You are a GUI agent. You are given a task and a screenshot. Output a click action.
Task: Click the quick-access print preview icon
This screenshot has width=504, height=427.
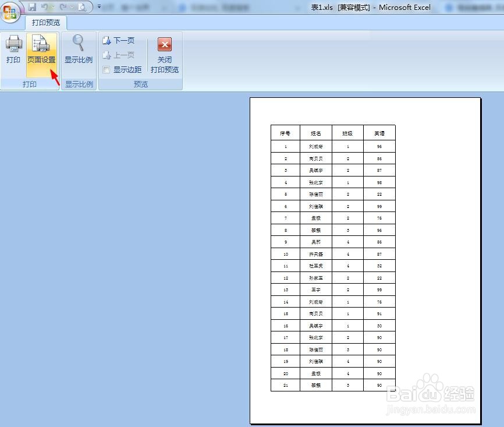[x=82, y=7]
